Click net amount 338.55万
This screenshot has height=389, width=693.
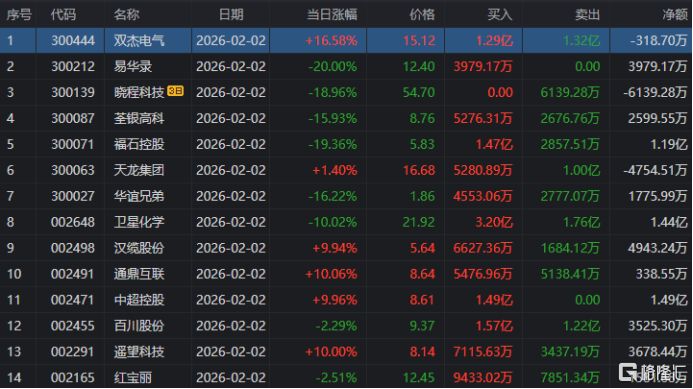pos(661,274)
